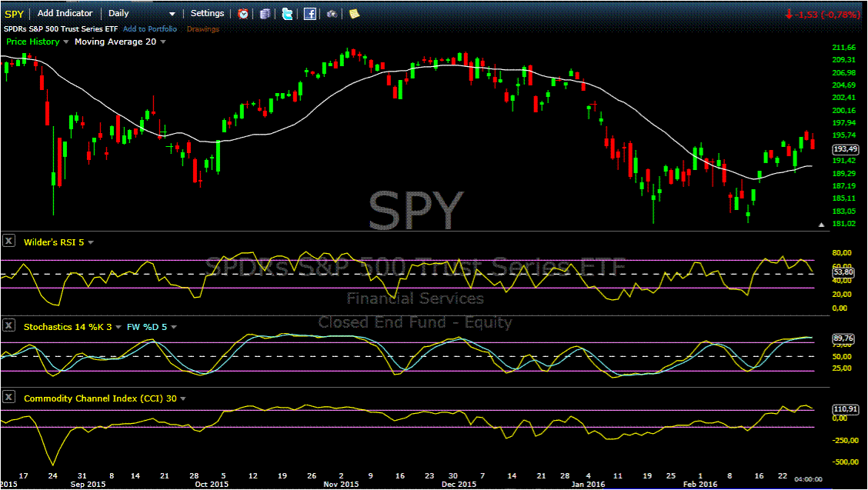Open the yellow sticky note icon
868x490 pixels.
[x=354, y=13]
